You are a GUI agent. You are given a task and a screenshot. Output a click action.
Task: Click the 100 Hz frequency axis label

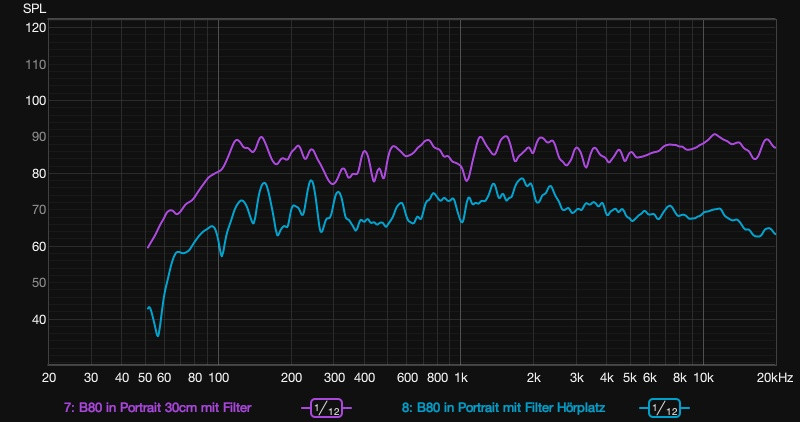point(218,378)
